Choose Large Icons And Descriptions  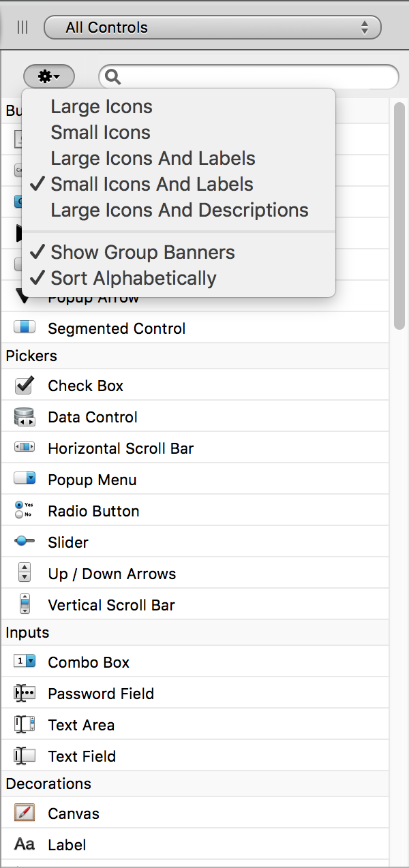tap(179, 210)
